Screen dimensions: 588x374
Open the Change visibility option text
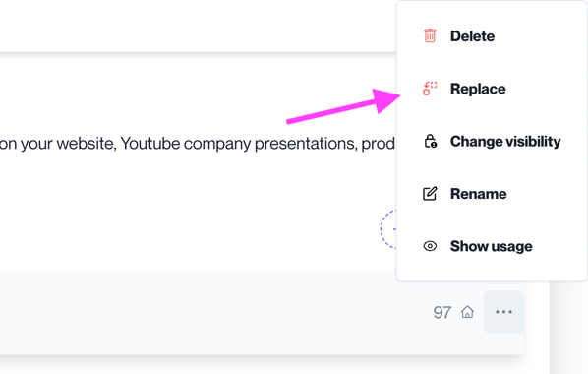[505, 141]
